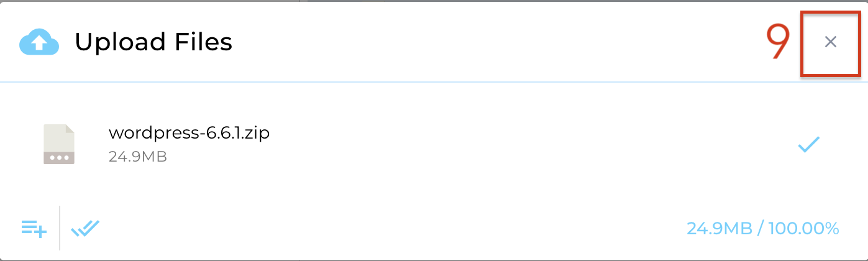Click the Upload Files heading
The width and height of the screenshot is (868, 261).
(153, 42)
